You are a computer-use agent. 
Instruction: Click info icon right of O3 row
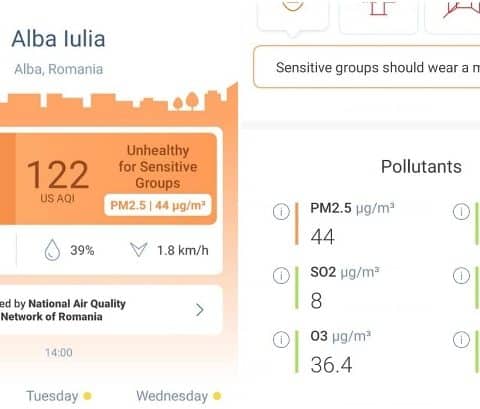coord(461,340)
